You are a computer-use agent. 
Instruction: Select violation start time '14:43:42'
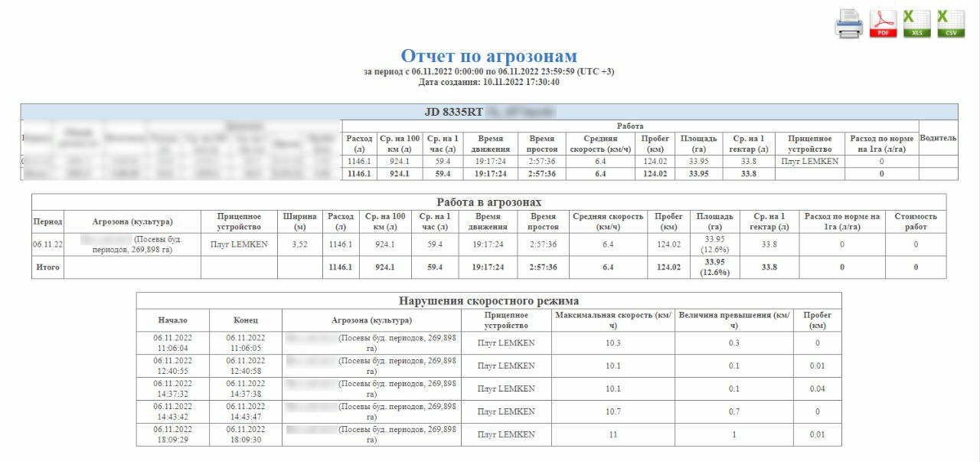[172, 417]
